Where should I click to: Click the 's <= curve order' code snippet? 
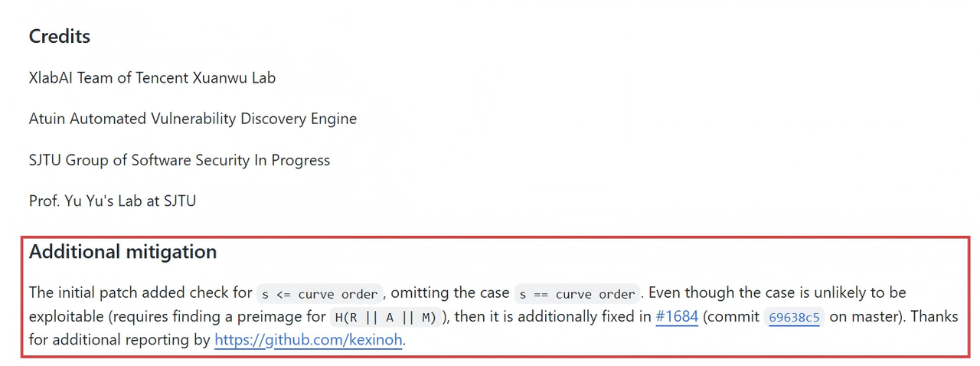320,294
